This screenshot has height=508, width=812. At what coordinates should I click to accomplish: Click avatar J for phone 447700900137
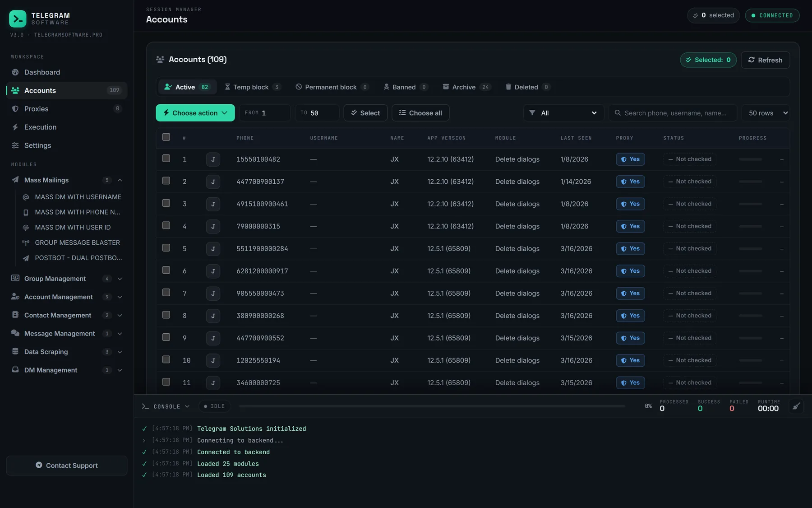pyautogui.click(x=213, y=182)
